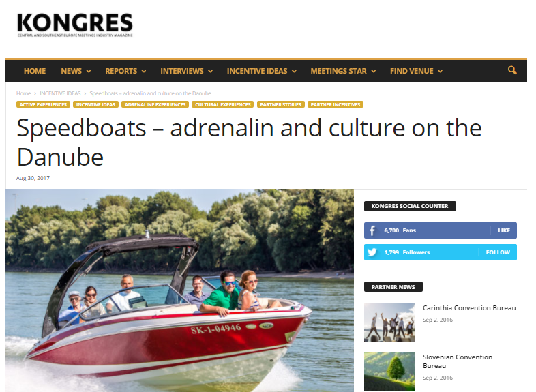This screenshot has height=392, width=536.
Task: Click the KONGRES magazine logo
Action: (x=75, y=25)
